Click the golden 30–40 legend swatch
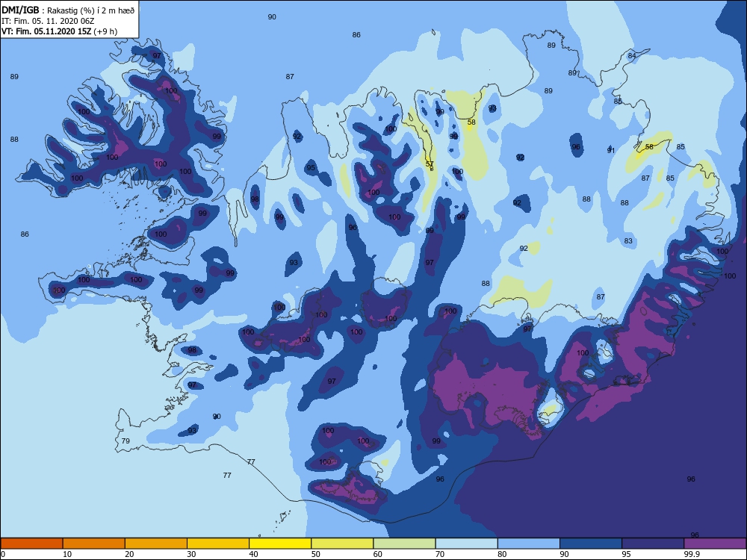747x560 pixels. click(x=218, y=544)
